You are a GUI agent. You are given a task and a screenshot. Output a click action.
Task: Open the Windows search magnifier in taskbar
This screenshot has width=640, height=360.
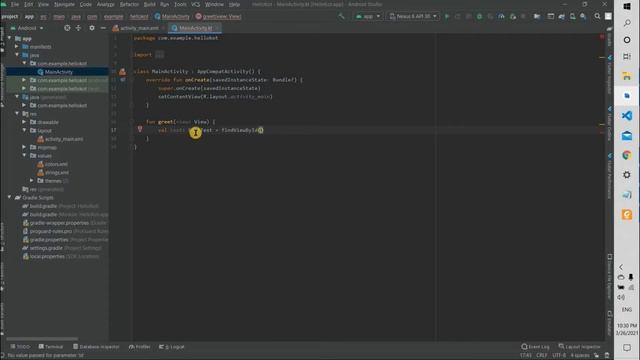[x=627, y=23]
